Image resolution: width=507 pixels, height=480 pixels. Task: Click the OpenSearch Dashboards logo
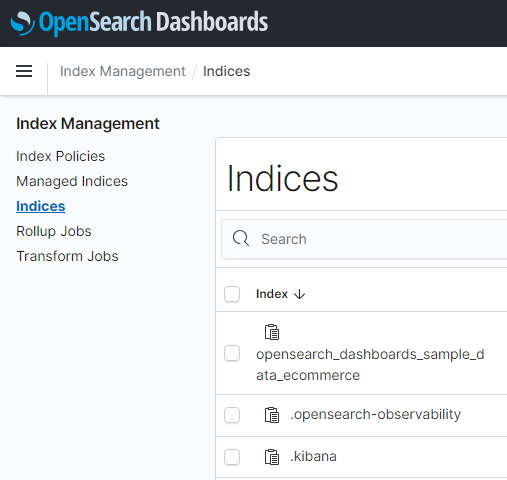click(x=139, y=22)
